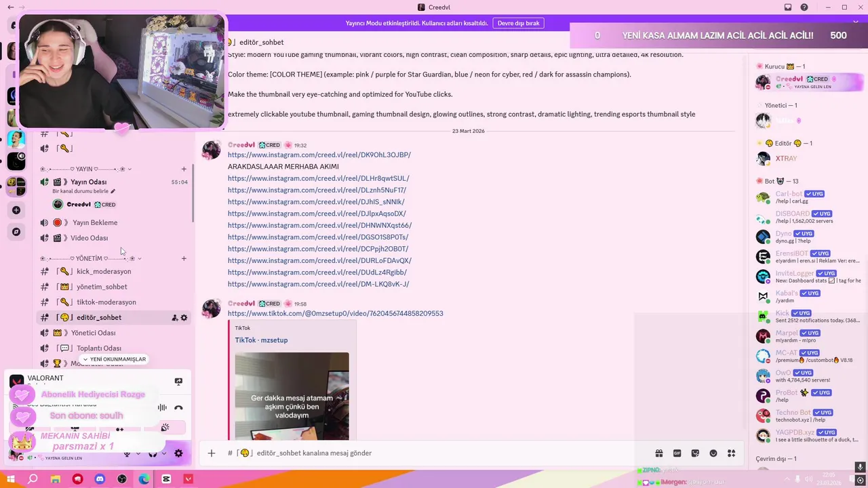Click TikTok · mzsetup embed title
Screen dimensions: 868x488
261,340
